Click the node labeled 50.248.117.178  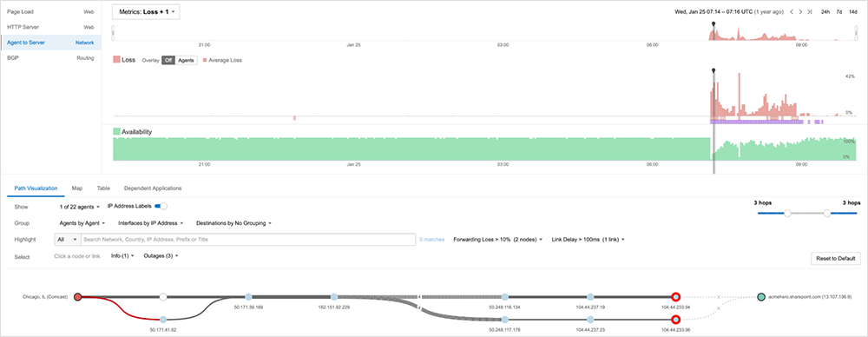(x=504, y=320)
